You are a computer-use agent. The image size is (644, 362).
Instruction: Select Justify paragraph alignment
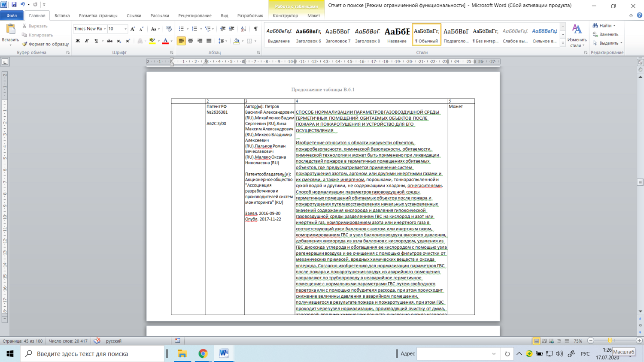pyautogui.click(x=209, y=41)
